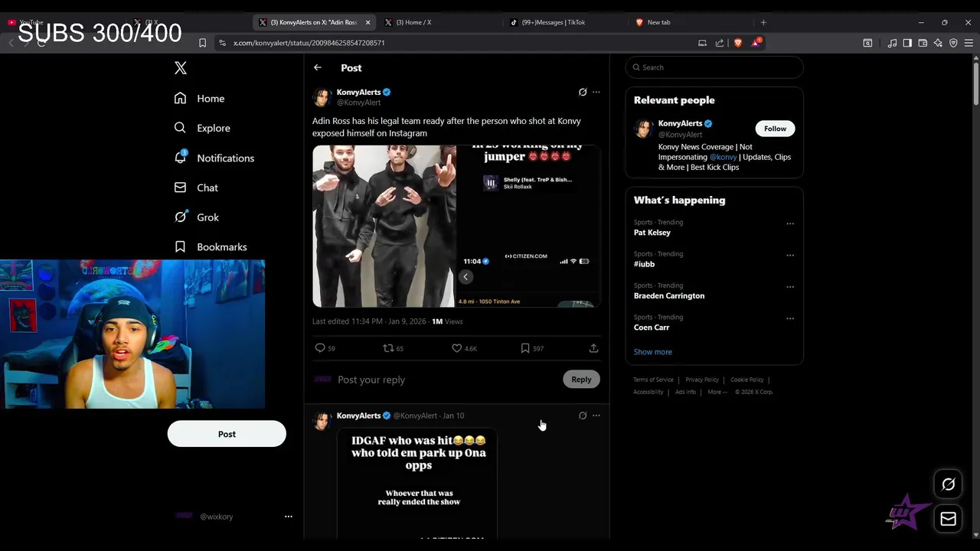The image size is (980, 551).
Task: Open account menu dots next to @wixkory
Action: point(289,517)
